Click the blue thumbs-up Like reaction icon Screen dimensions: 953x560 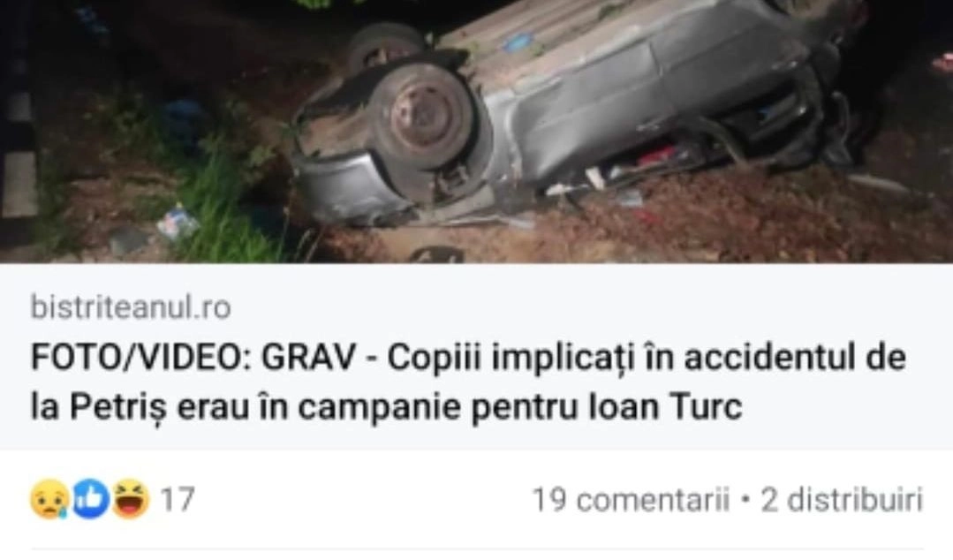[x=91, y=499]
